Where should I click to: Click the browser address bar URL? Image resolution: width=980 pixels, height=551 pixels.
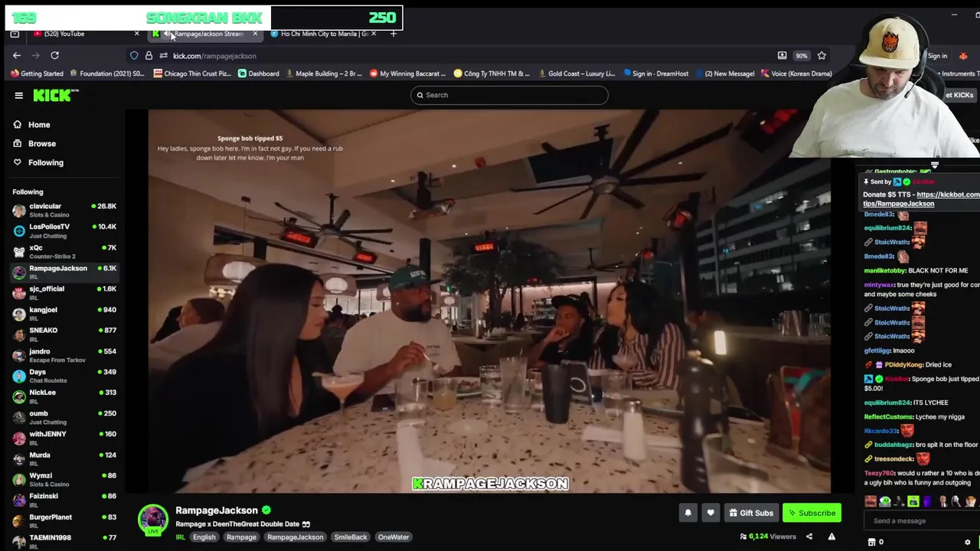point(214,56)
